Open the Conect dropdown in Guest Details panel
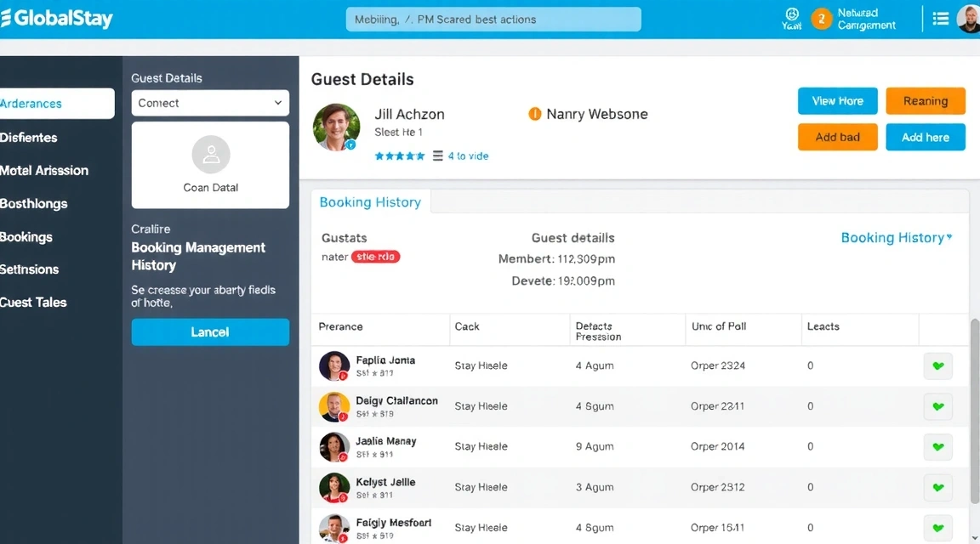 [x=210, y=102]
